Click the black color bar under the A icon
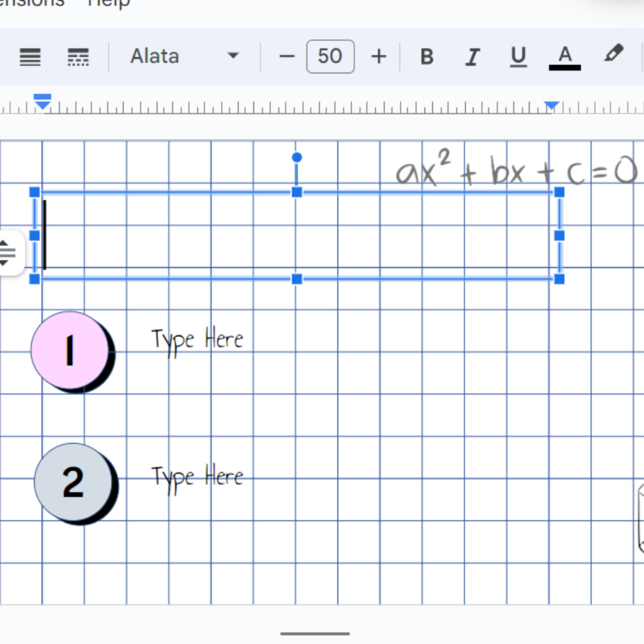 click(x=564, y=68)
